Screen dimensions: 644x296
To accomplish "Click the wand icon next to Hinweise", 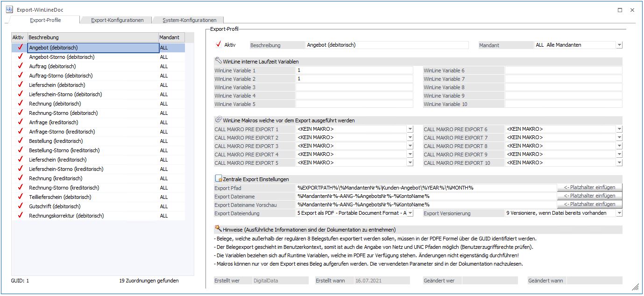I will [x=218, y=229].
